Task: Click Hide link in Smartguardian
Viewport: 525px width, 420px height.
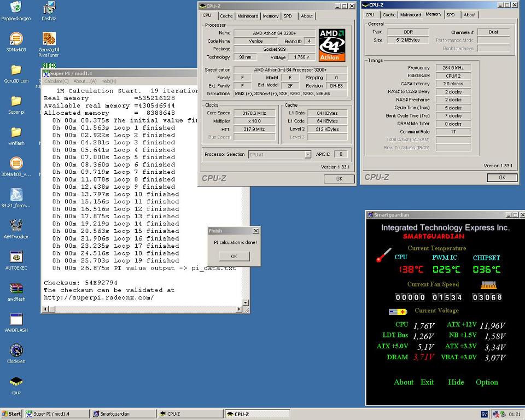Action: pos(456,382)
